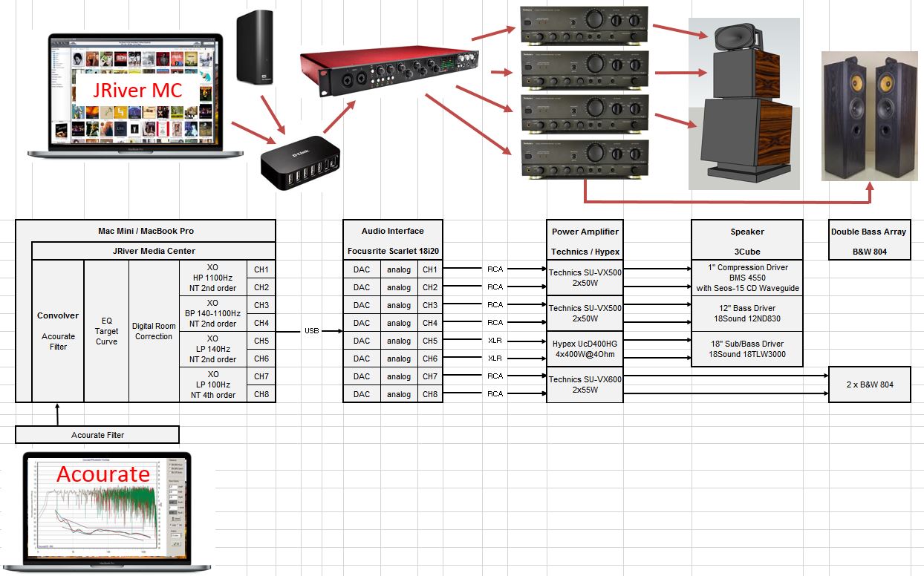Click the "Digital Room Correction" cell
This screenshot has width=924, height=576.
[154, 331]
